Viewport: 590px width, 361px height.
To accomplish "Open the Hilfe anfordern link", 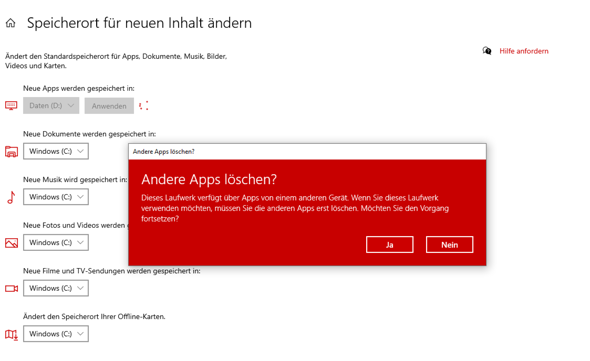I will 524,51.
